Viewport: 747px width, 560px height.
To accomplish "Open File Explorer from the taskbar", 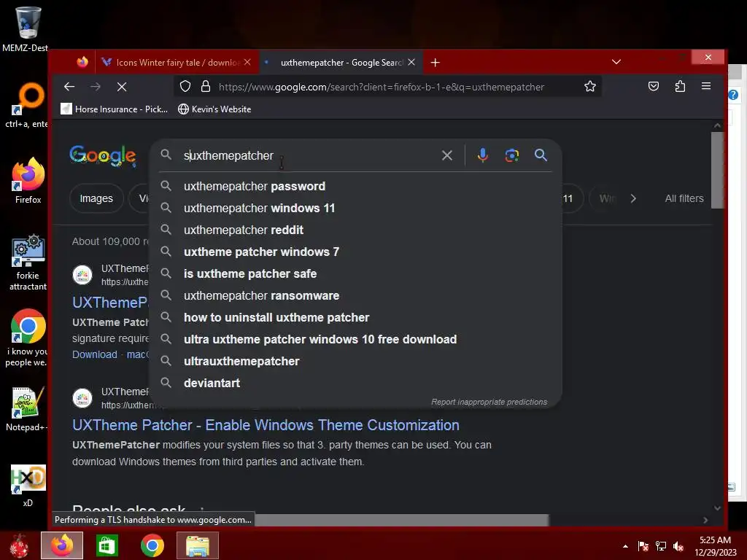I will 197,545.
